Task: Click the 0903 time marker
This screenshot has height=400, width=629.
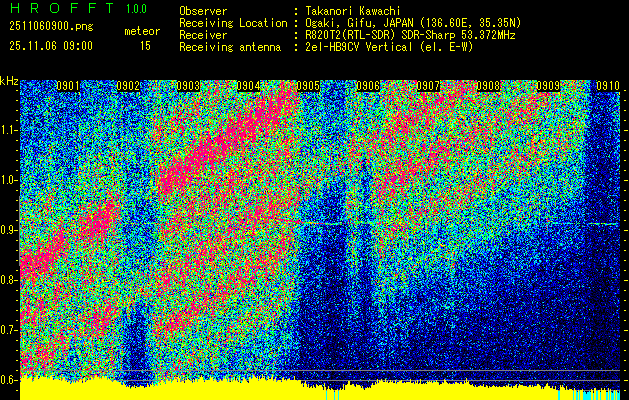Action: 188,86
